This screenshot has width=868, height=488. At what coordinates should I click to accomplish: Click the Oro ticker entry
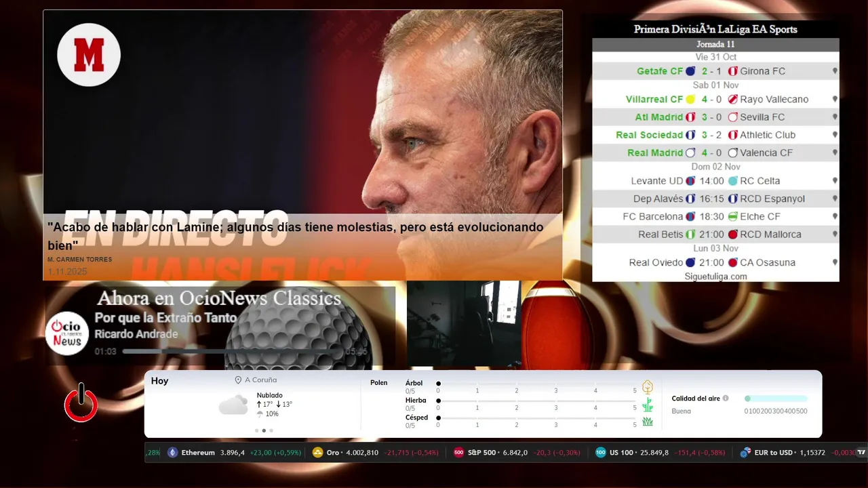pos(376,453)
